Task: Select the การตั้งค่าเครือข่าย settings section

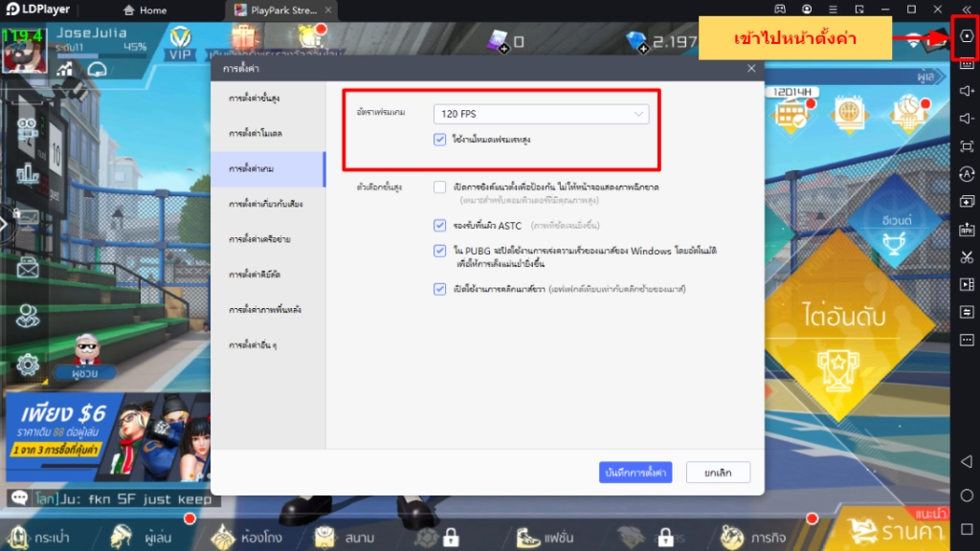Action: pos(268,238)
